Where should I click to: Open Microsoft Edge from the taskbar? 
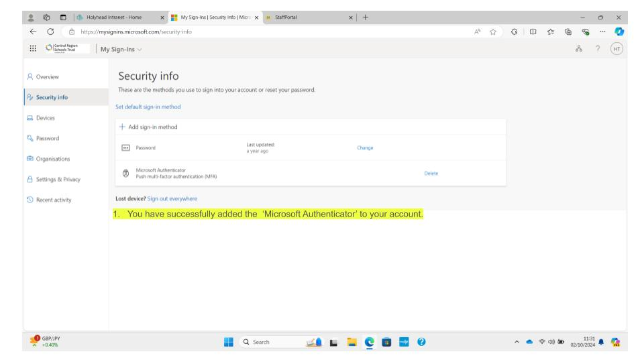point(369,342)
